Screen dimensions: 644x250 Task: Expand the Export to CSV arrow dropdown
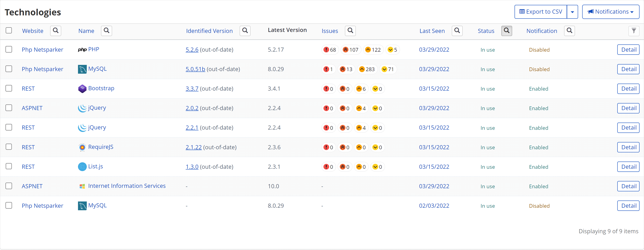pos(572,12)
